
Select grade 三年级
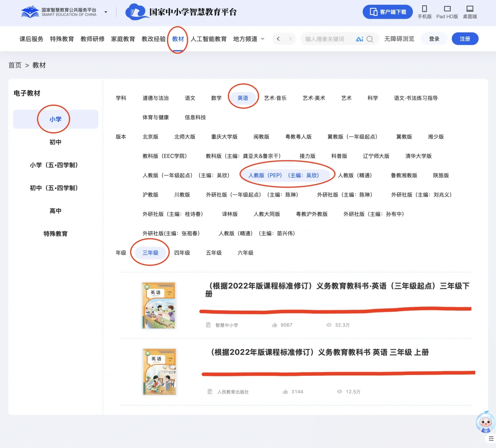(x=150, y=253)
